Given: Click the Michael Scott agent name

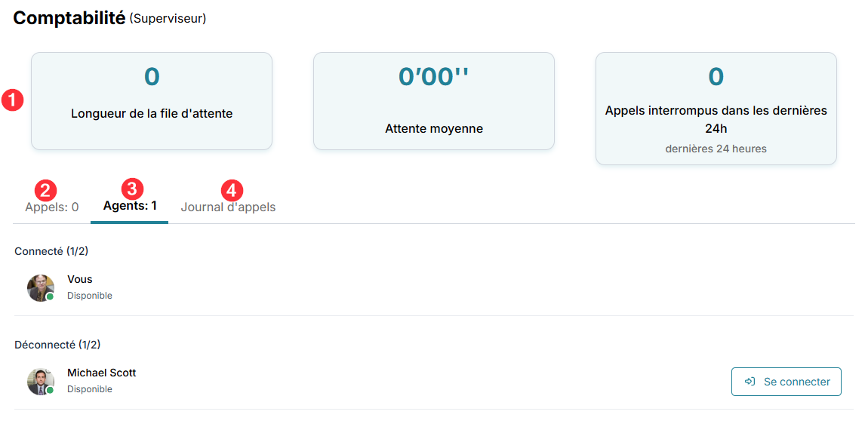Looking at the screenshot, I should 102,373.
